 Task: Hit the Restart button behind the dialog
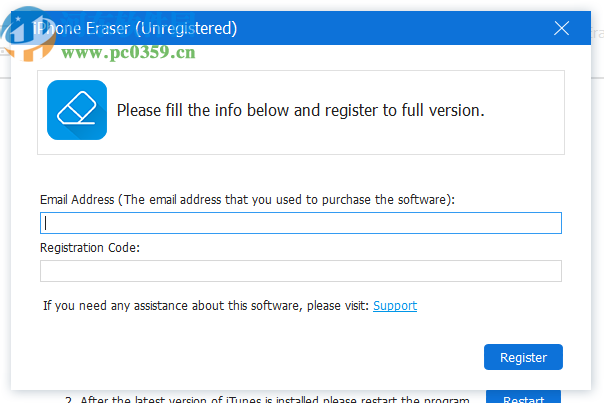tap(523, 398)
